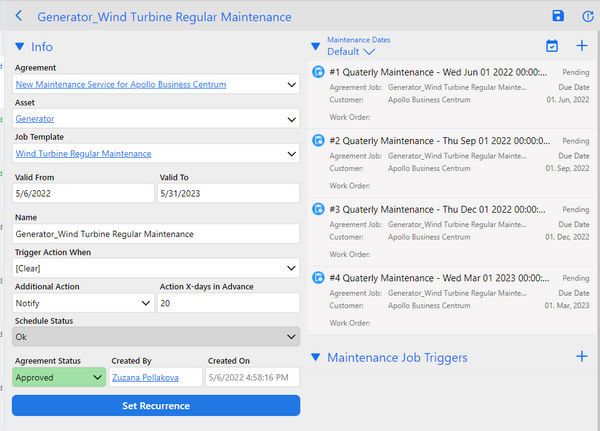Click the save disk icon
Viewport: 600px width, 431px height.
click(x=558, y=16)
